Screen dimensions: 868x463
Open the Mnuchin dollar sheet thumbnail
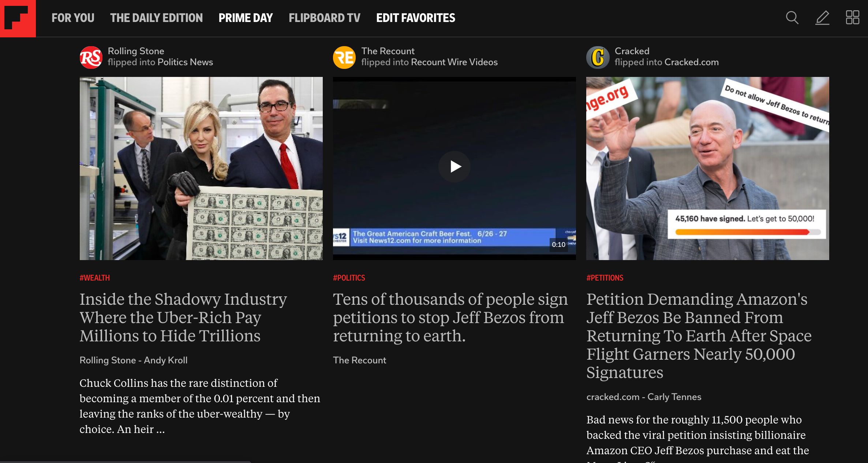click(x=201, y=168)
